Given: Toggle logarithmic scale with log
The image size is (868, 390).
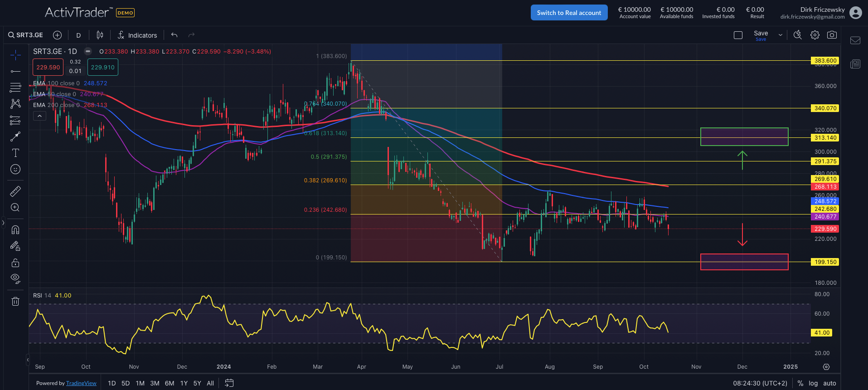Looking at the screenshot, I should (813, 383).
